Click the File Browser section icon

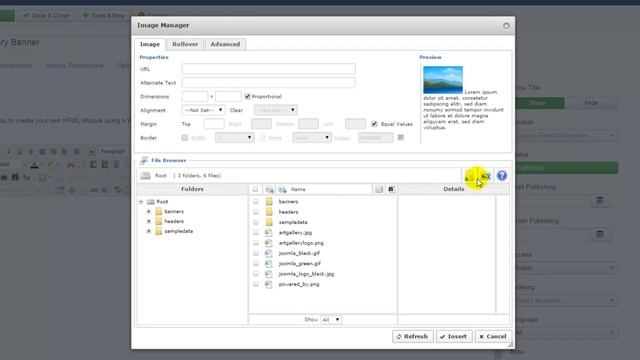(x=144, y=160)
